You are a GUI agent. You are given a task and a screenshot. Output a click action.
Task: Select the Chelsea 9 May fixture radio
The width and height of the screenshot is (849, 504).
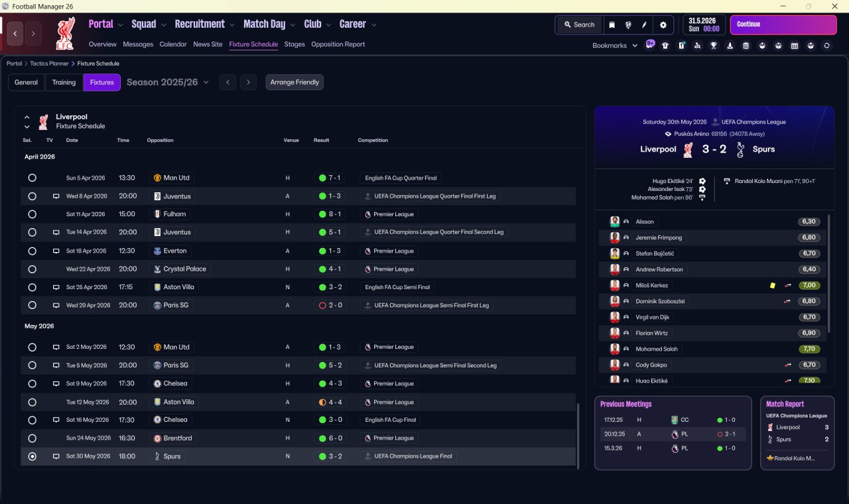point(32,384)
